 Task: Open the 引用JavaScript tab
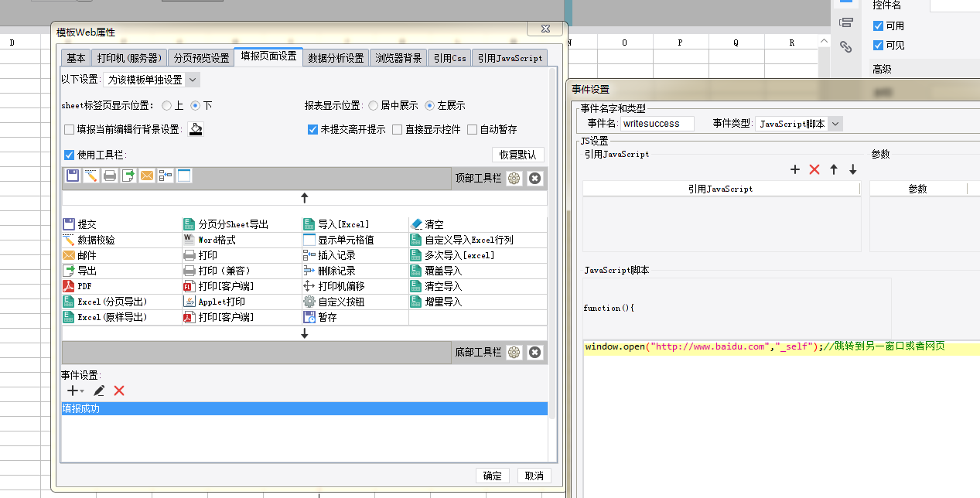coord(510,57)
